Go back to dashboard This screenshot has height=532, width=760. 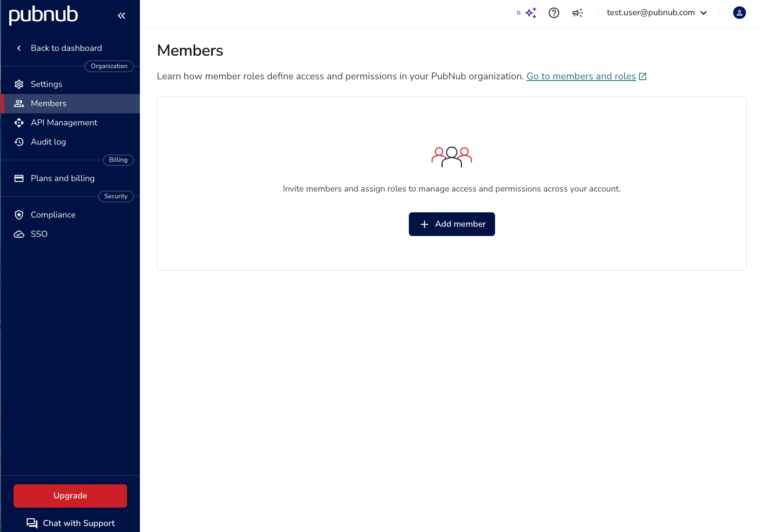click(x=59, y=48)
